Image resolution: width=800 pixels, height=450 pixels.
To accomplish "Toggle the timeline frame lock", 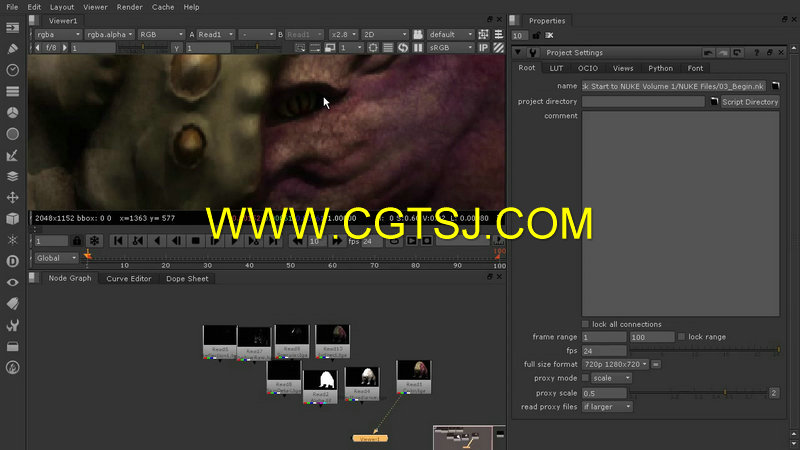I will point(77,240).
